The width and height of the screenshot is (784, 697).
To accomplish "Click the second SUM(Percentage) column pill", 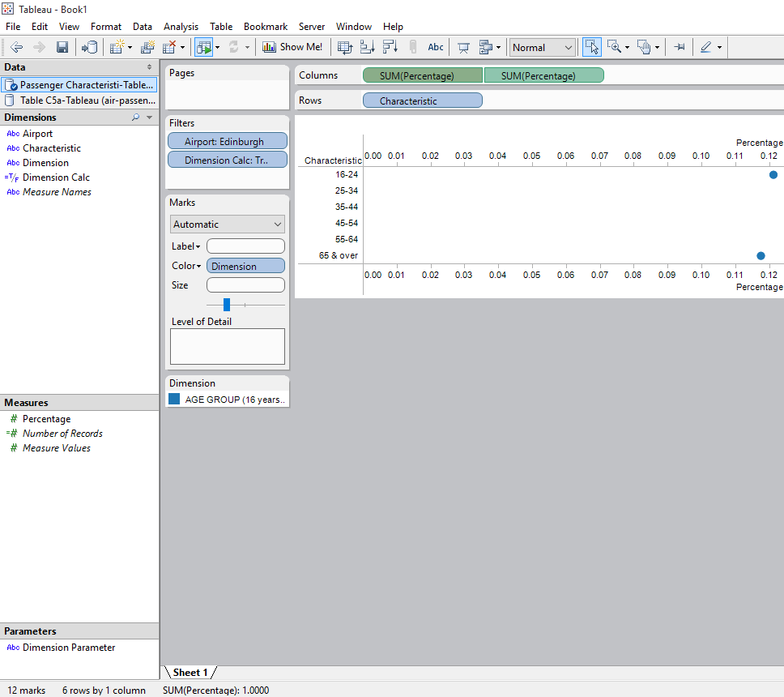I will click(x=544, y=75).
